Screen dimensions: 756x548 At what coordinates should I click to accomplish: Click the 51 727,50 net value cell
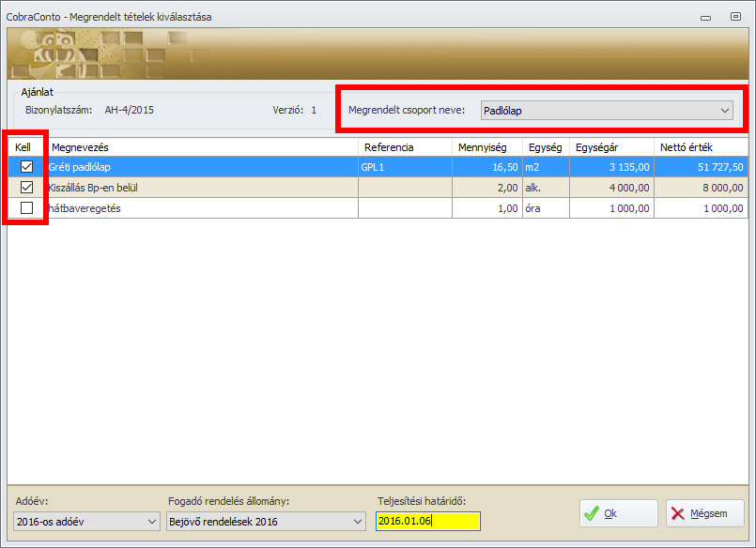click(x=701, y=167)
